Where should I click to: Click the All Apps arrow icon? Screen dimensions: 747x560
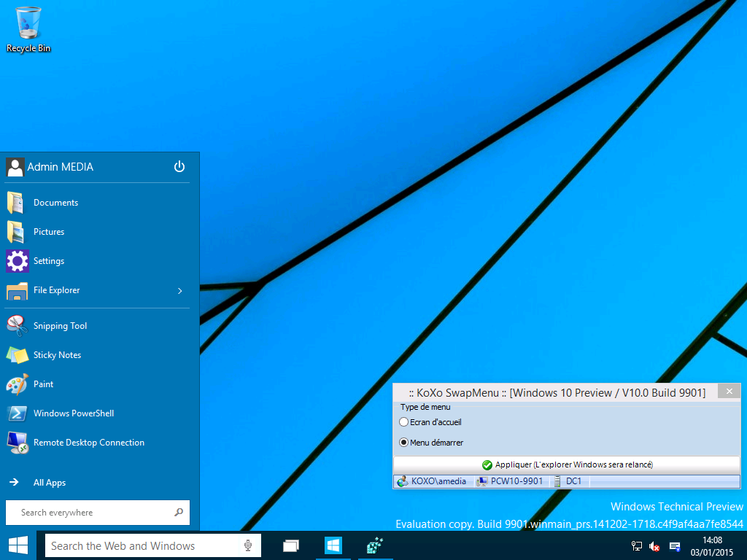pos(15,483)
